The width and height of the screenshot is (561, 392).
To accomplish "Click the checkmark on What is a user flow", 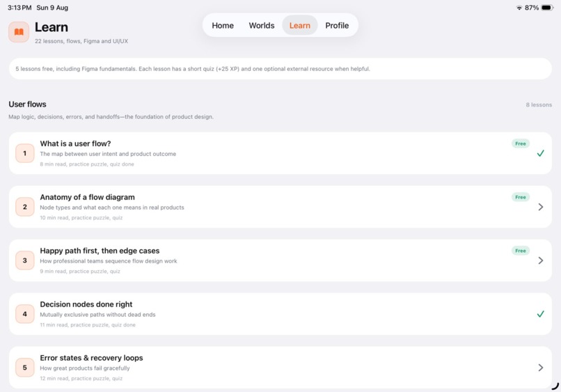I will point(540,153).
